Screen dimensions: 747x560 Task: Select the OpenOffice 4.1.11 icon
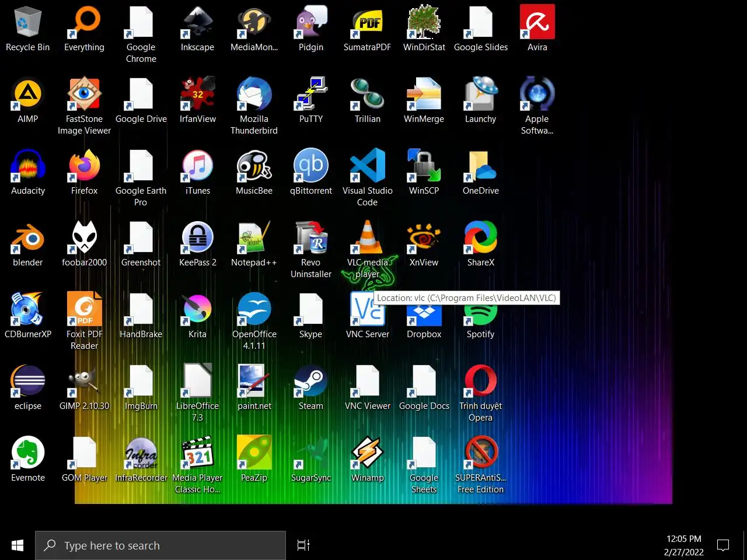tap(254, 309)
